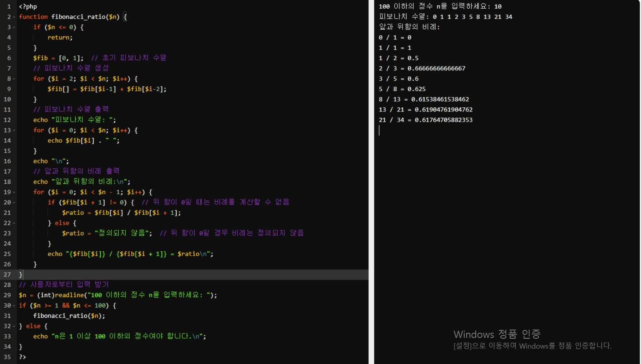Viewport: 641px width, 364px height.
Task: Focus the output terminal at the blinking cursor
Action: pos(380,130)
